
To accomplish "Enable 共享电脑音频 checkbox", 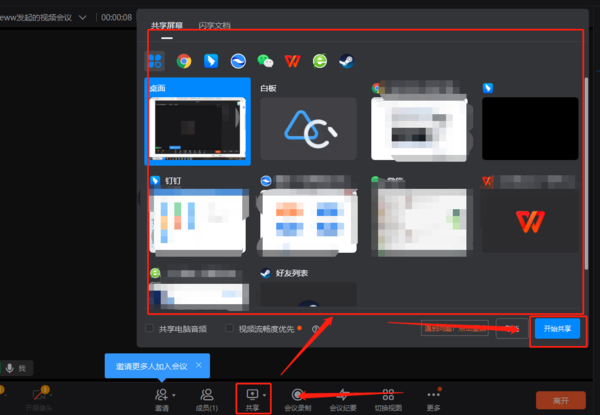I will pyautogui.click(x=152, y=328).
